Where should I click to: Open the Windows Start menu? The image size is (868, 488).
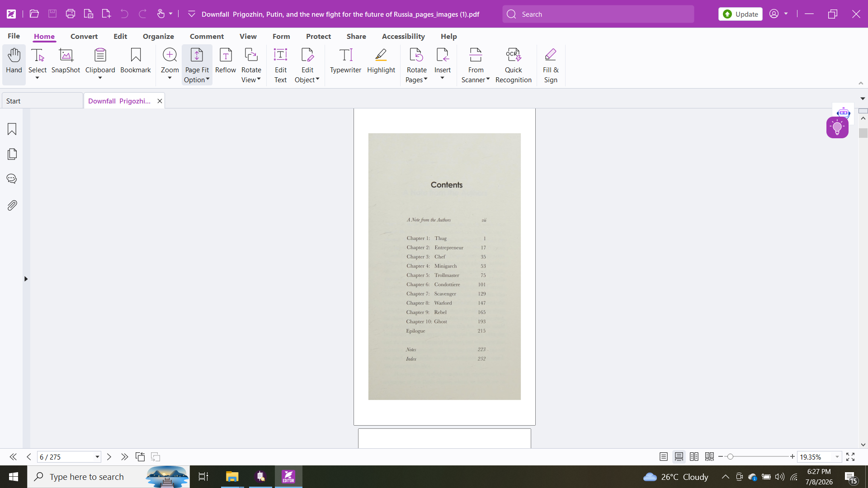click(14, 477)
